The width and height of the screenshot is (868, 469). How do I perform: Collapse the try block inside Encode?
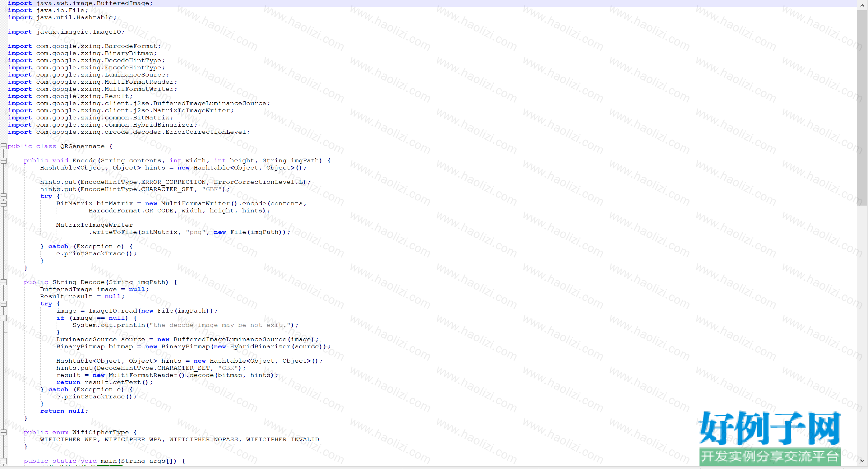point(3,196)
